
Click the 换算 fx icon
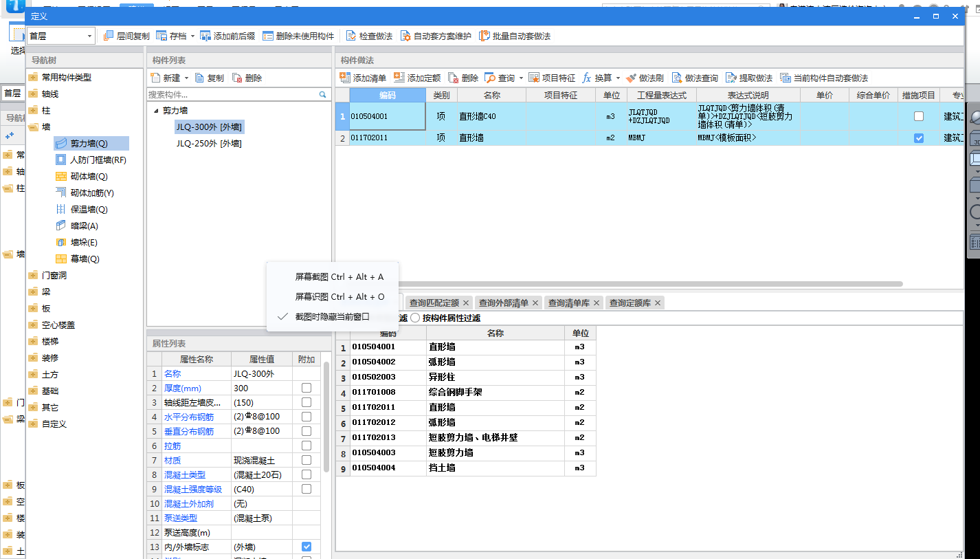click(x=587, y=78)
